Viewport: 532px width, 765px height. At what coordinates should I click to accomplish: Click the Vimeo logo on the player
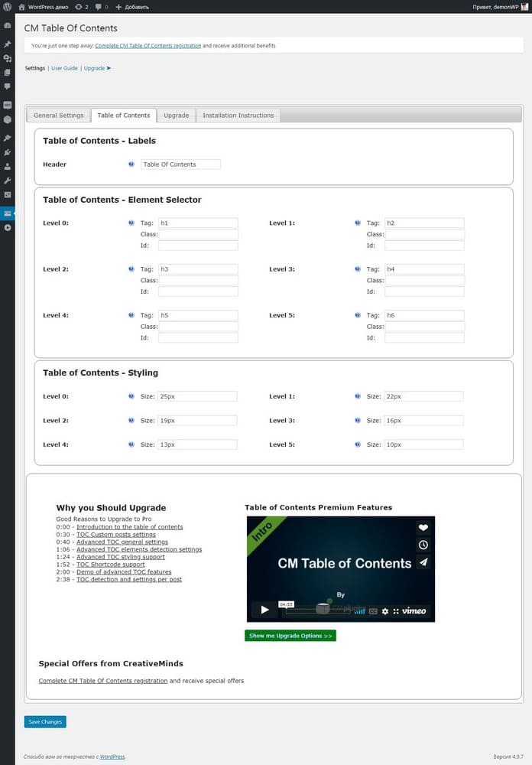[x=414, y=610]
